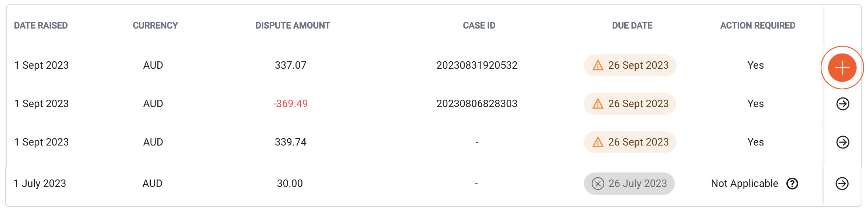
Task: Click the X icon in 26 July 2023 badge
Action: [x=598, y=184]
